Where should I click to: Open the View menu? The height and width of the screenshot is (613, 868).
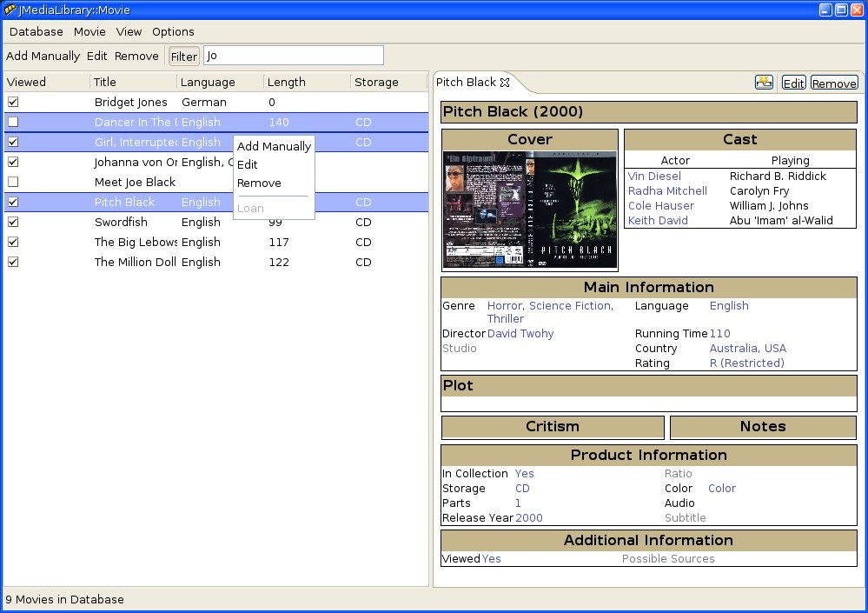tap(129, 32)
